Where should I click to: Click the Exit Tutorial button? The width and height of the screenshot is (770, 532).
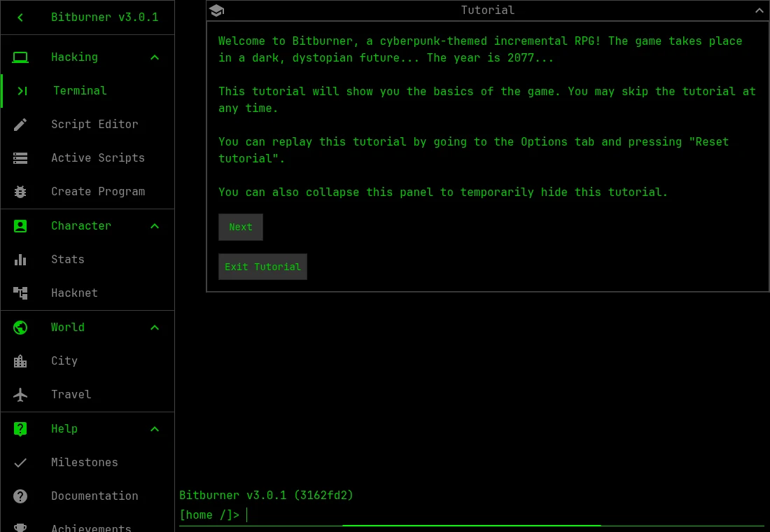pos(262,267)
